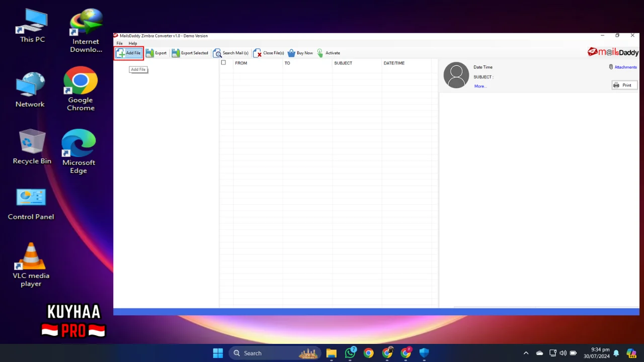644x362 pixels.
Task: Click Close File(s) in the toolbar
Action: (269, 53)
